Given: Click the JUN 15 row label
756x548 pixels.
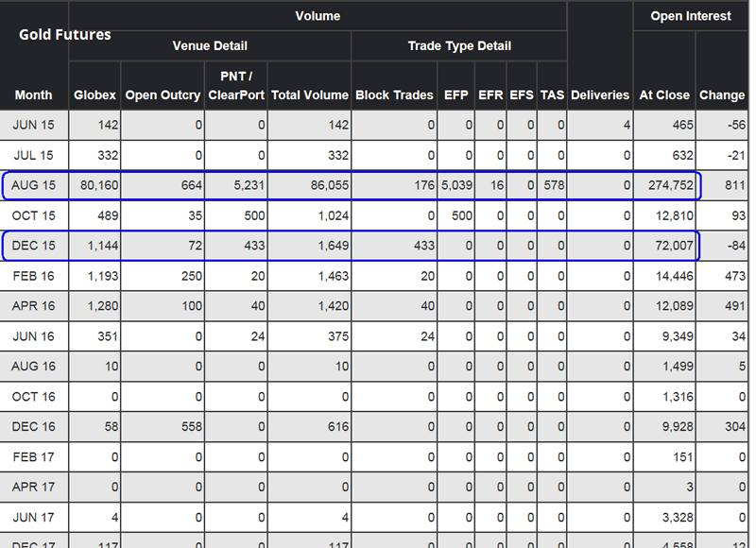Looking at the screenshot, I should coord(34,126).
